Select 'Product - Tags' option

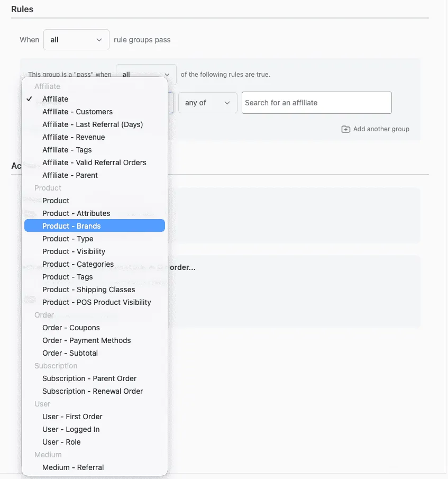tap(95, 277)
